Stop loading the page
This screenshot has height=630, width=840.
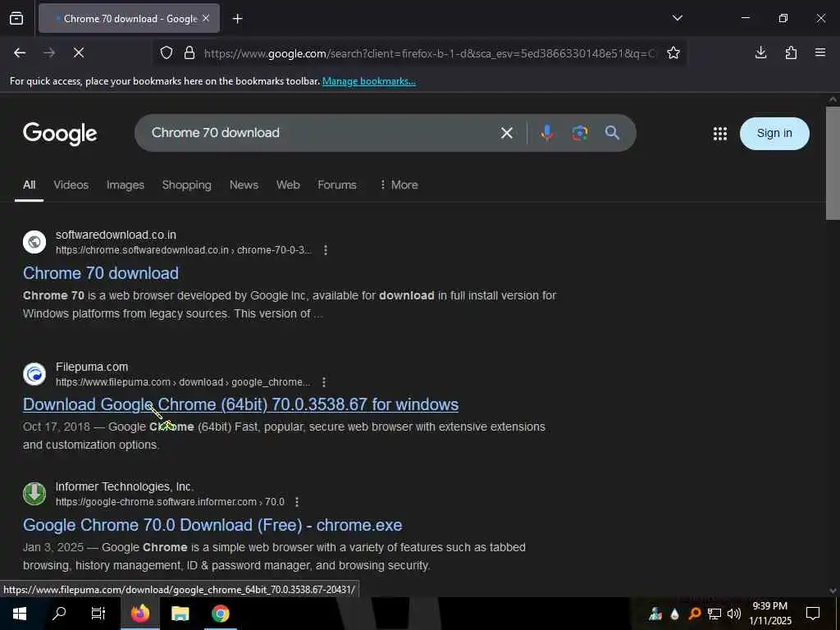pos(78,52)
